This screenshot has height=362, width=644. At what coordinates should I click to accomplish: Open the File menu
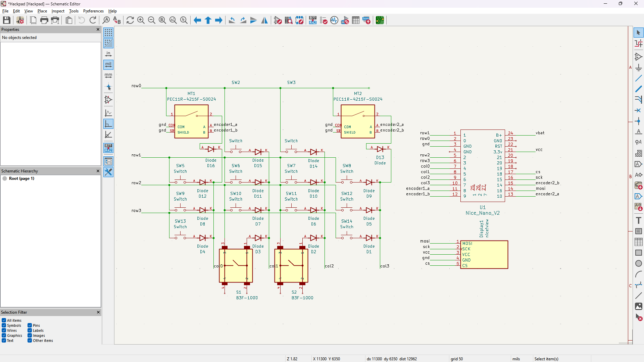pyautogui.click(x=5, y=11)
